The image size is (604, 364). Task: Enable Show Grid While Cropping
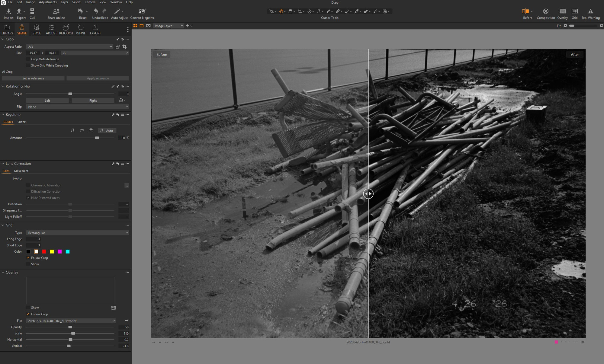(x=28, y=65)
